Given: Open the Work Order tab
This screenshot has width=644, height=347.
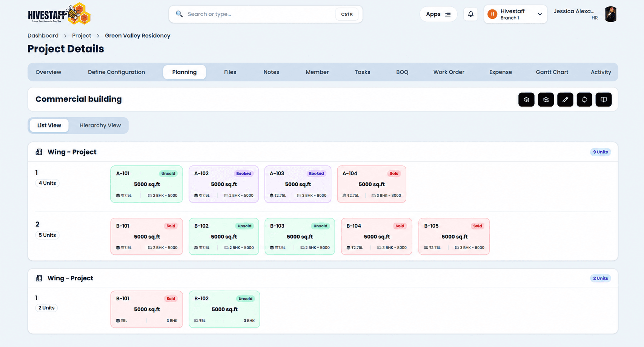Looking at the screenshot, I should (449, 72).
